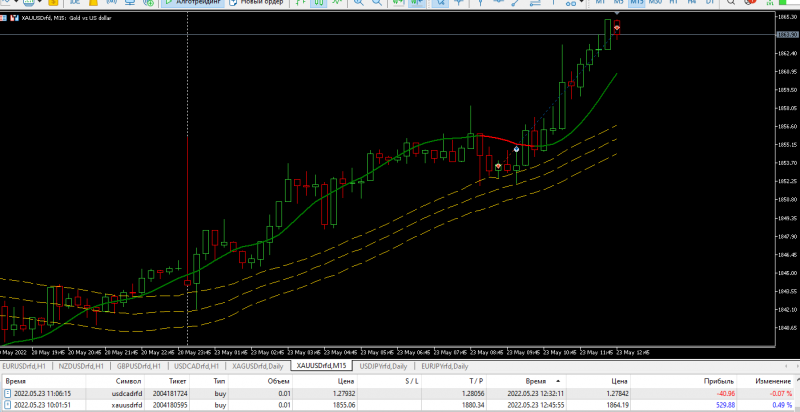800x412 pixels.
Task: Click the chart icon before XAUUSDrfd title
Action: click(x=14, y=18)
